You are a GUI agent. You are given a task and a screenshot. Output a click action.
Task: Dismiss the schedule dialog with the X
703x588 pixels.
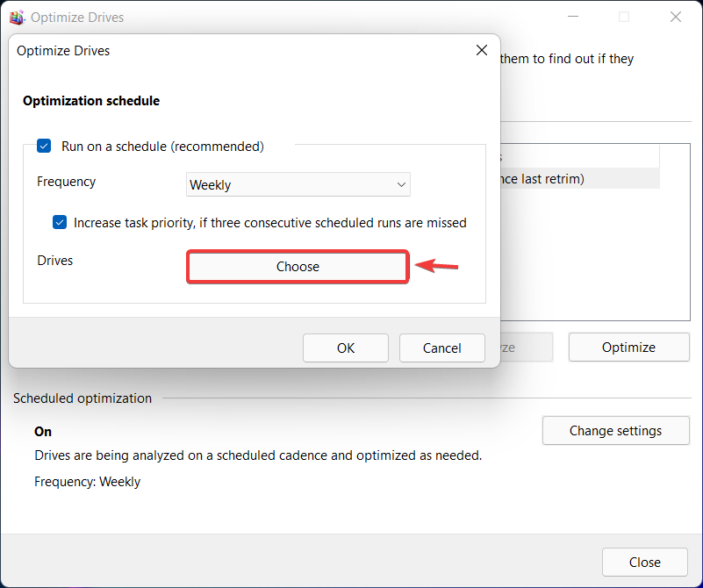pyautogui.click(x=481, y=50)
